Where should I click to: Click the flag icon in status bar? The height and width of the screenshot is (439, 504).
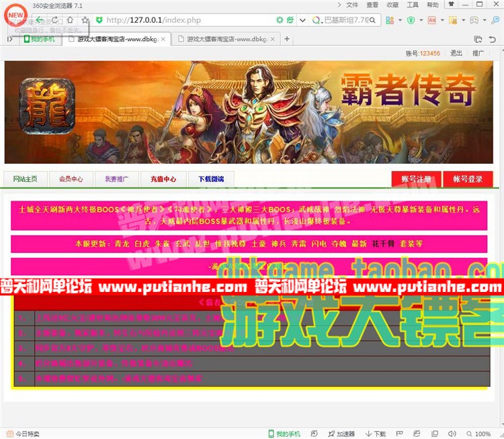tap(400, 434)
